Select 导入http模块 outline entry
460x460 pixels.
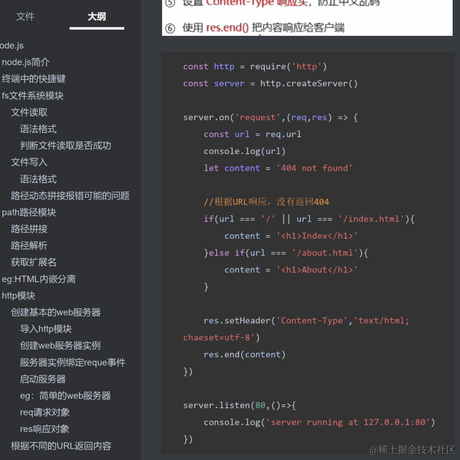click(46, 329)
